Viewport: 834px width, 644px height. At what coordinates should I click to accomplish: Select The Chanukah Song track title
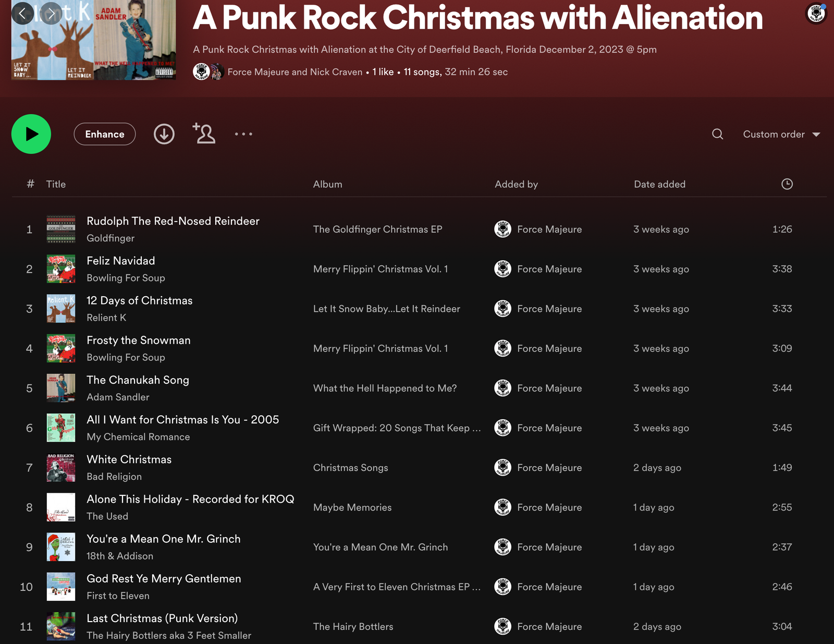coord(138,380)
